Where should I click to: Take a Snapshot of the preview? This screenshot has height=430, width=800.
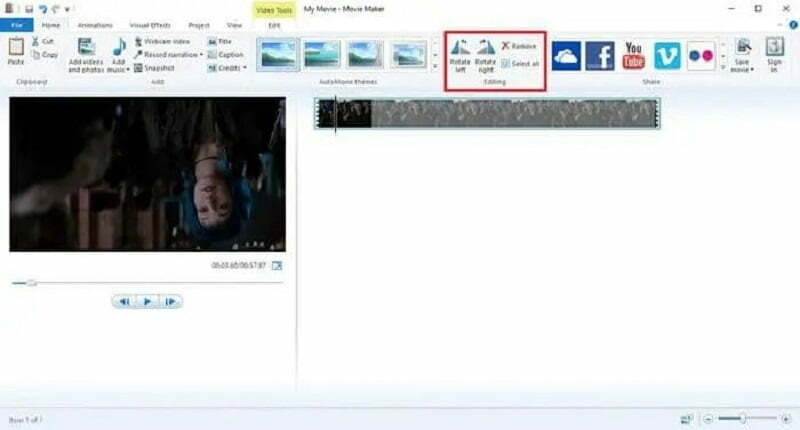coord(155,68)
